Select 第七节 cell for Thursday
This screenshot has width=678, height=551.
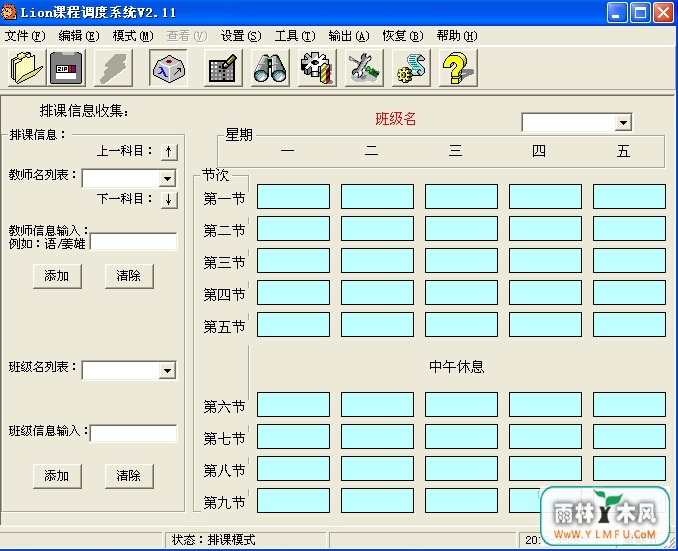(x=545, y=436)
